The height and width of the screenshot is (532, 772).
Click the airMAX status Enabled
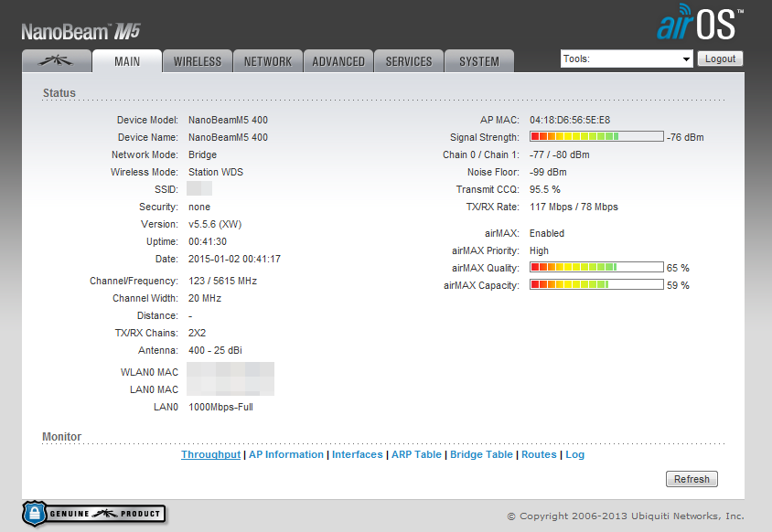[547, 233]
